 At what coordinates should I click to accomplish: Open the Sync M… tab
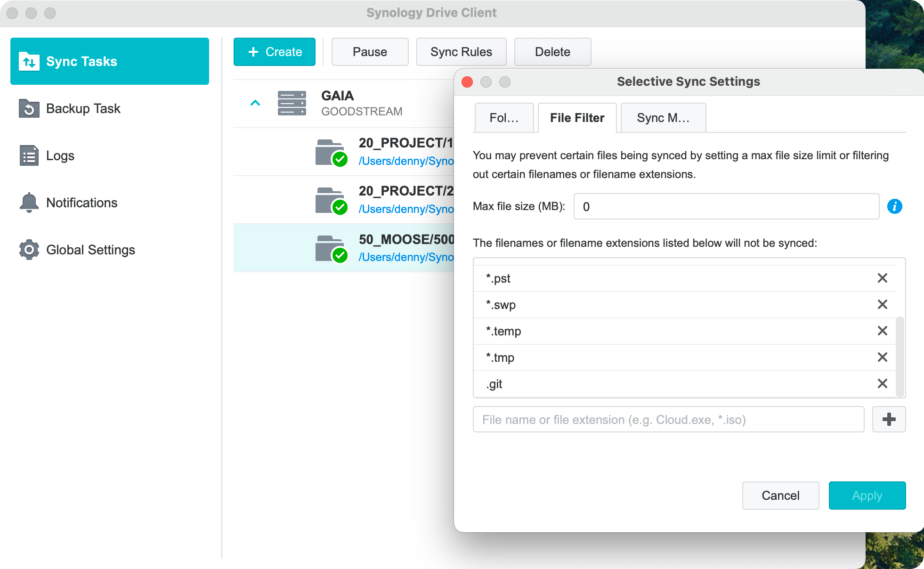[x=663, y=118]
